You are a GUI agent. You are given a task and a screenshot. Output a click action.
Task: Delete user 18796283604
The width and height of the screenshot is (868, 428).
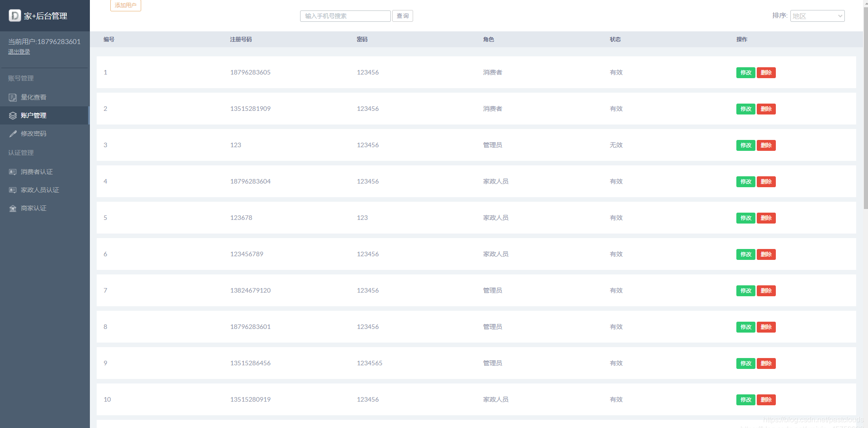tap(766, 182)
